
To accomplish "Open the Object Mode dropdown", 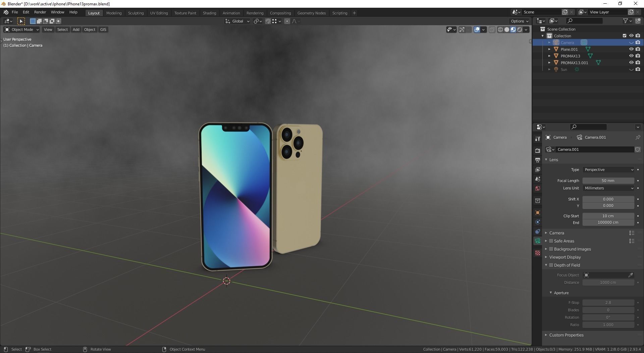I will coord(21,30).
